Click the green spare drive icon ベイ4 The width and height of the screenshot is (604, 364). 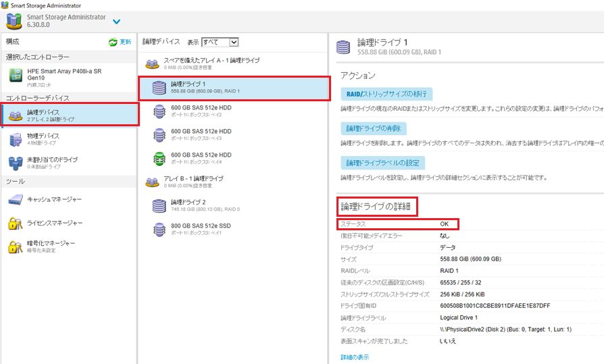(x=159, y=159)
